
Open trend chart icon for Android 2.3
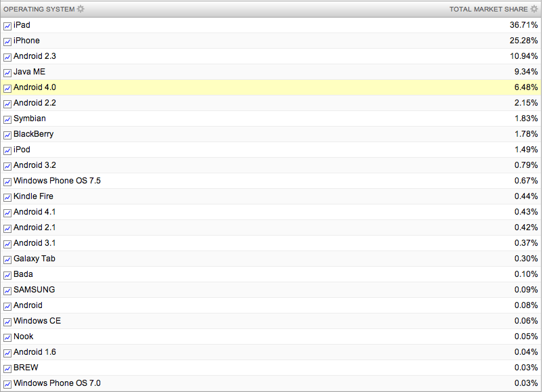click(x=7, y=58)
